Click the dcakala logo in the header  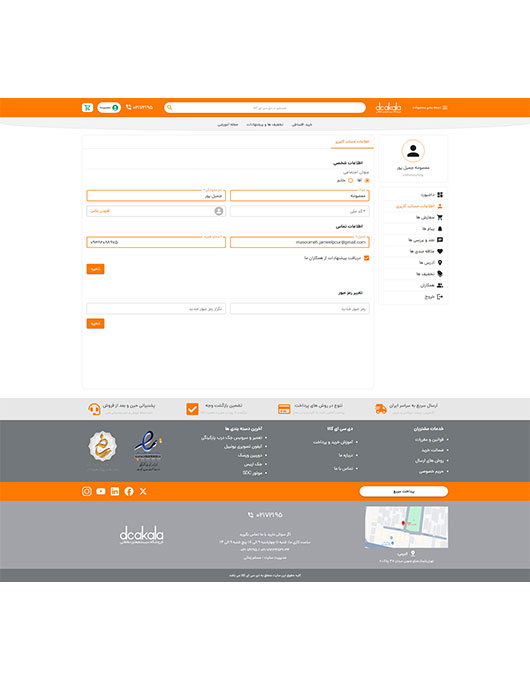pyautogui.click(x=388, y=107)
